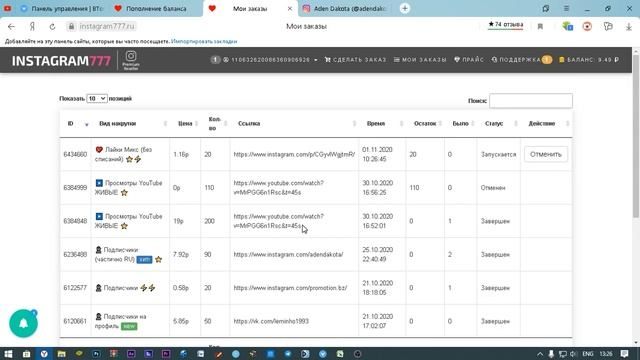Click the Запускается status of order 6434660
640x360 pixels.
point(498,155)
